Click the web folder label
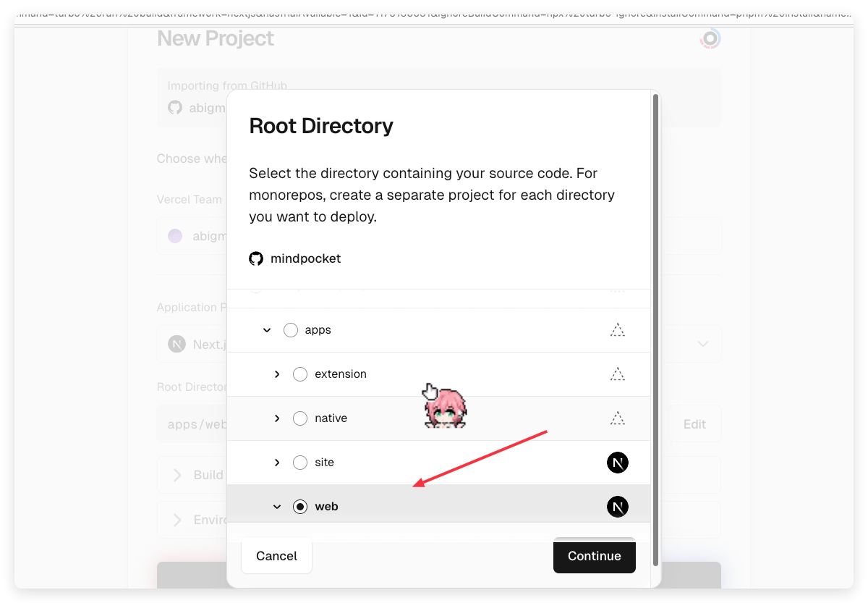This screenshot has width=868, height=603. click(326, 507)
